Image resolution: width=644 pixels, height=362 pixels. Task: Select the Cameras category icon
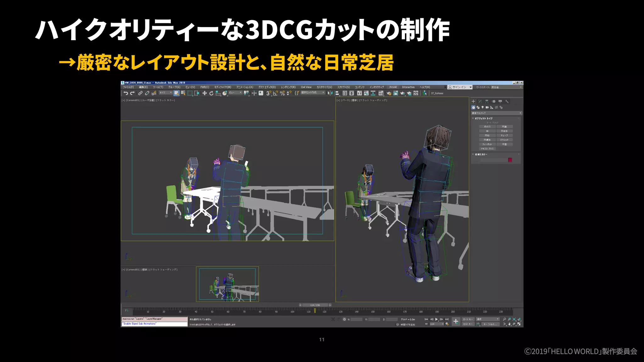click(x=487, y=107)
